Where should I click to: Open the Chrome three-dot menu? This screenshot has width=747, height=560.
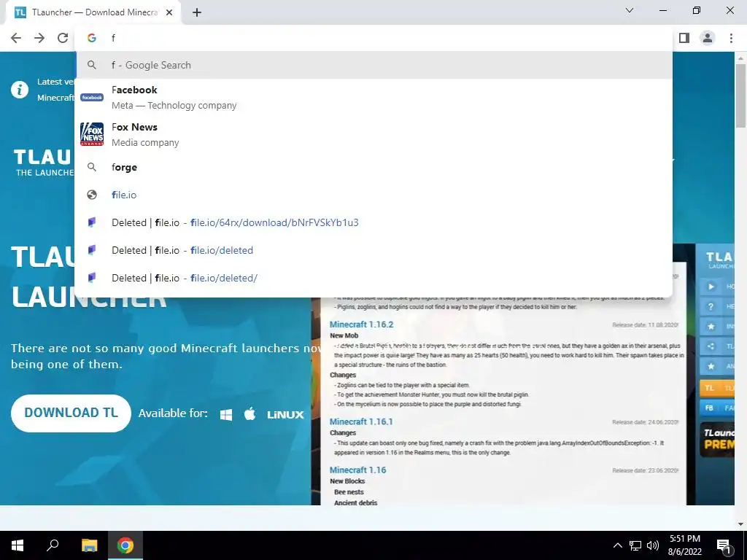click(731, 38)
